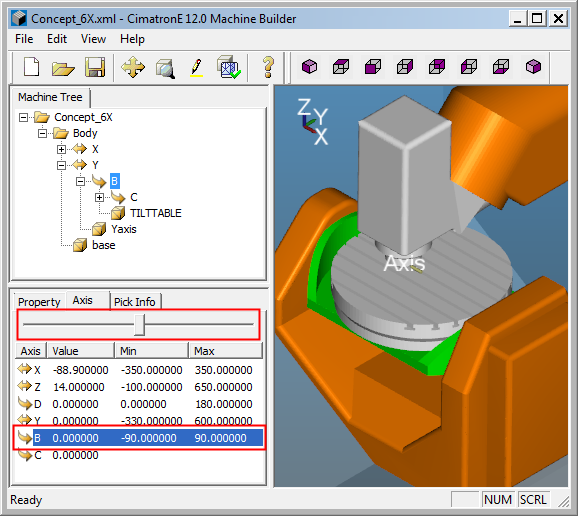Select base solid in machine tree
Viewport: 578px width, 516px height.
click(x=104, y=245)
